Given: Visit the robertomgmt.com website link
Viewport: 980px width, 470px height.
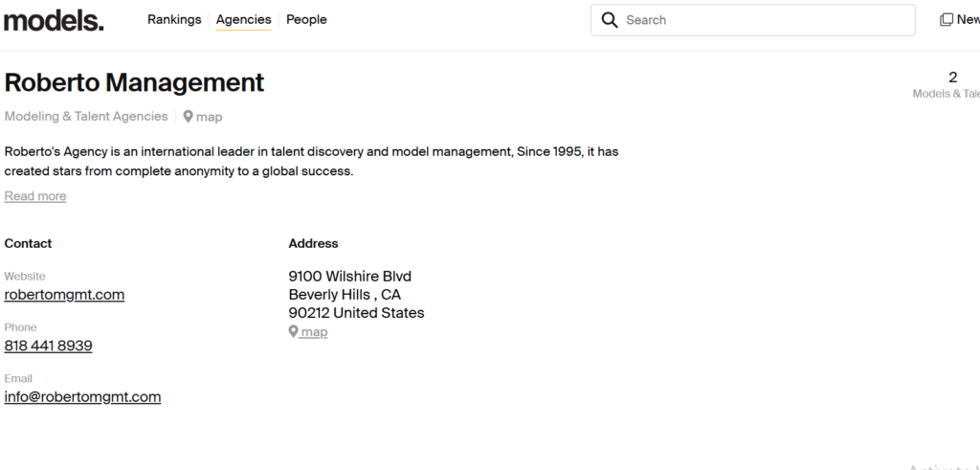Looking at the screenshot, I should (x=64, y=295).
